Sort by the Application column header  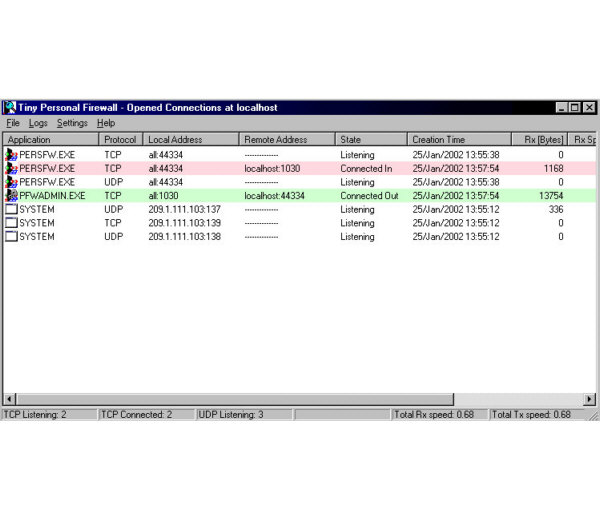tap(51, 139)
